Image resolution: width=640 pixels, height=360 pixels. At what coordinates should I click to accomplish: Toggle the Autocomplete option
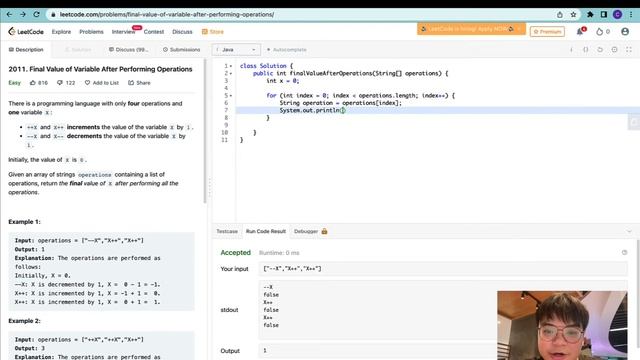(286, 49)
